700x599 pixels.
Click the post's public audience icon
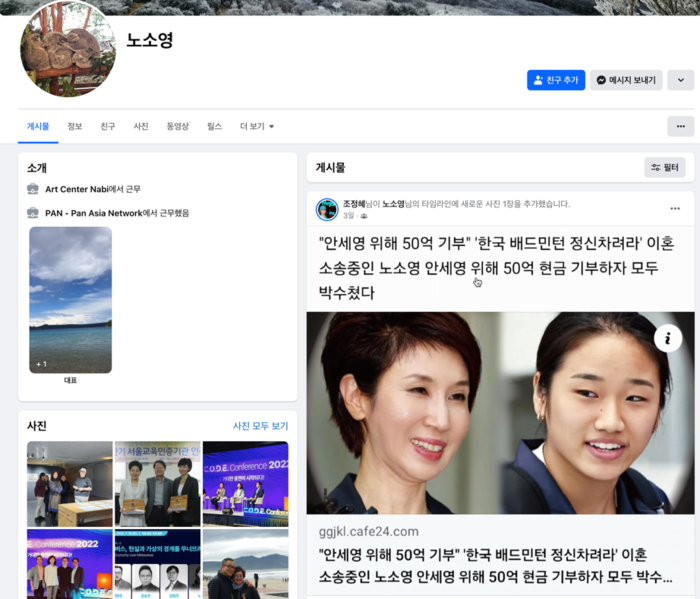click(364, 216)
